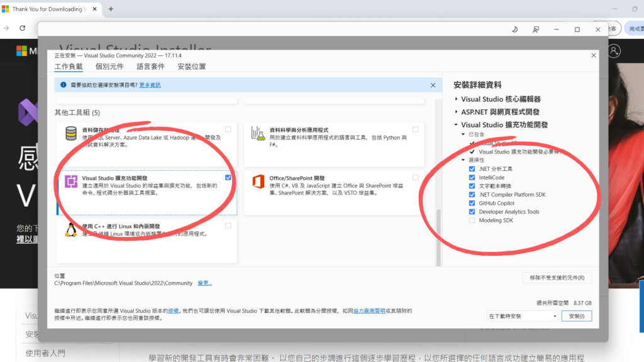Uncheck Developer Analytics Tools
Image resolution: width=644 pixels, height=362 pixels.
click(472, 212)
